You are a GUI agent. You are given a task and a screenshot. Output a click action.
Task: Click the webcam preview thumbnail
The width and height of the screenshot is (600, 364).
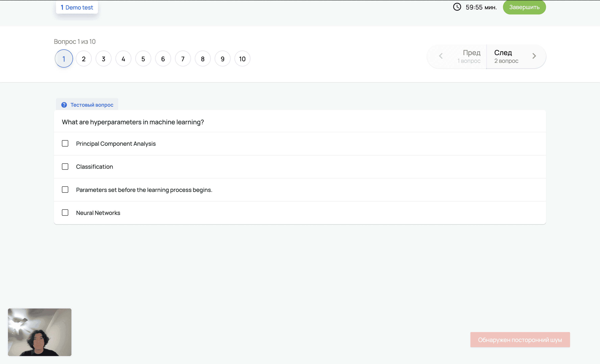40,332
